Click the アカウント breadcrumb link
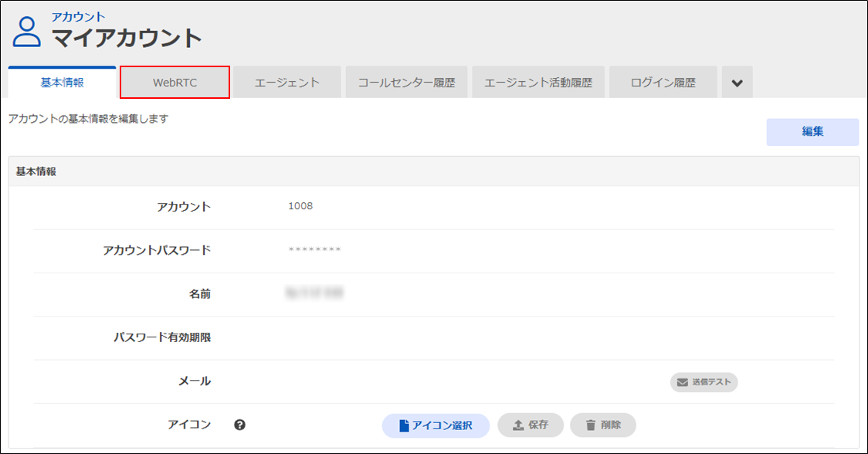Screen dimensions: 868x454 pos(78,16)
